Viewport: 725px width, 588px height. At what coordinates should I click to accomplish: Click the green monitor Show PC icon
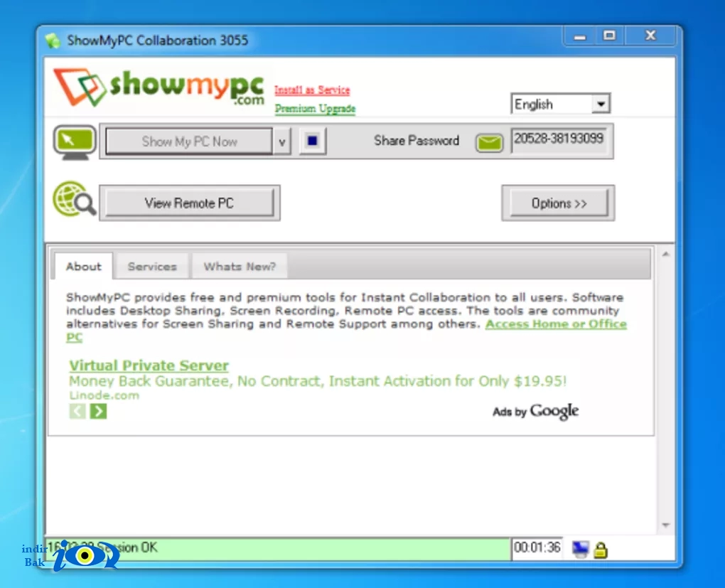(x=75, y=142)
